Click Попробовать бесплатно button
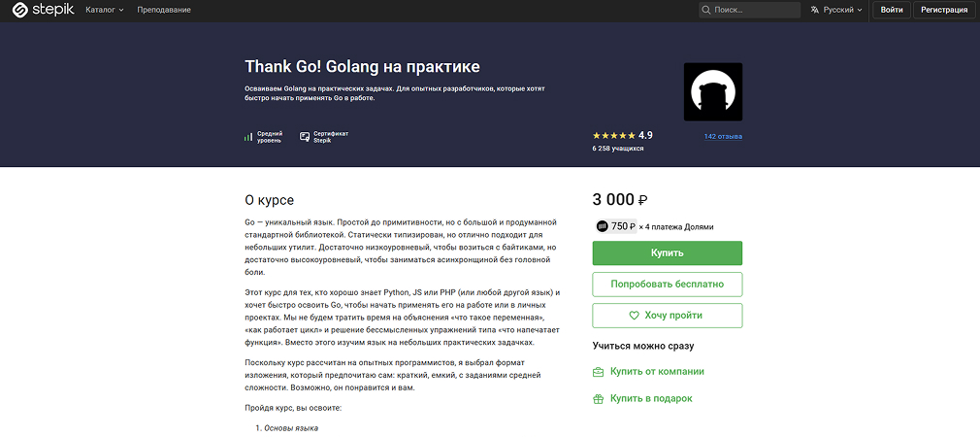This screenshot has width=980, height=437. pos(668,284)
